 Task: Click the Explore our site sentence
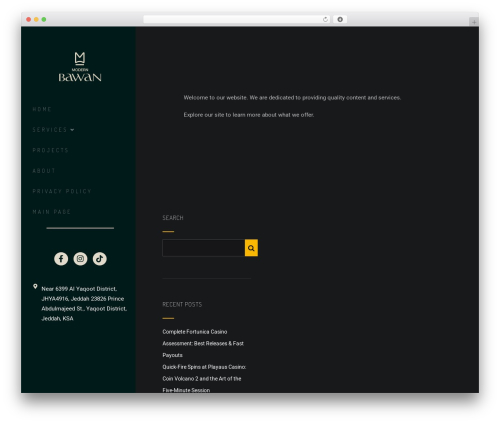tap(249, 115)
